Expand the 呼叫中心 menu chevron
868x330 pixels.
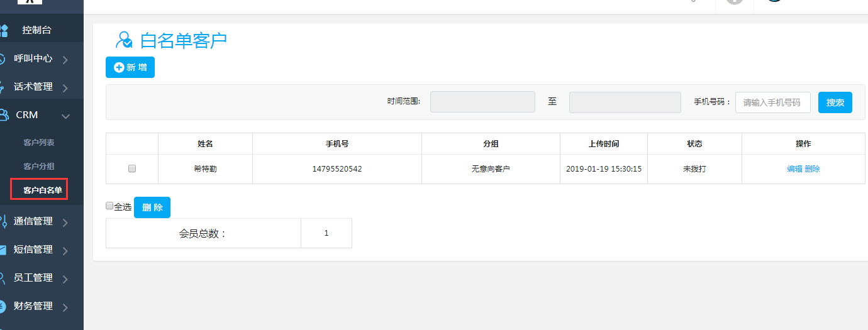point(65,60)
